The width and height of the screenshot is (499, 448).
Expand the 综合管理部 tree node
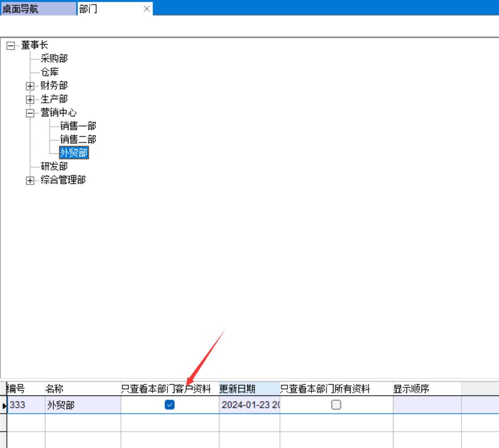pyautogui.click(x=30, y=181)
